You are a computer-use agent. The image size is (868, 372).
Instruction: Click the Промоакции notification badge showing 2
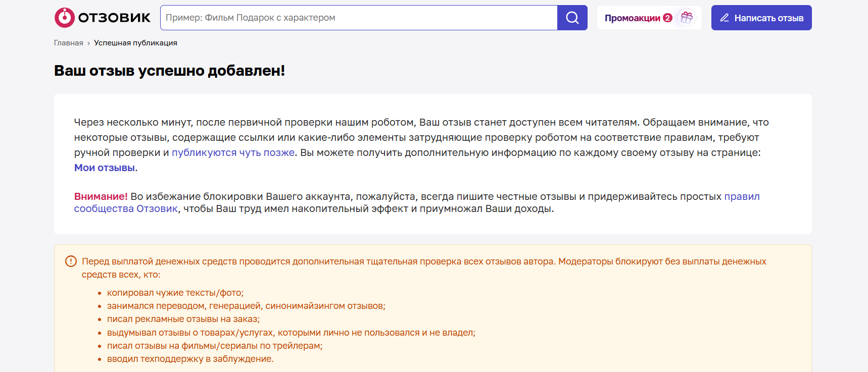[667, 18]
